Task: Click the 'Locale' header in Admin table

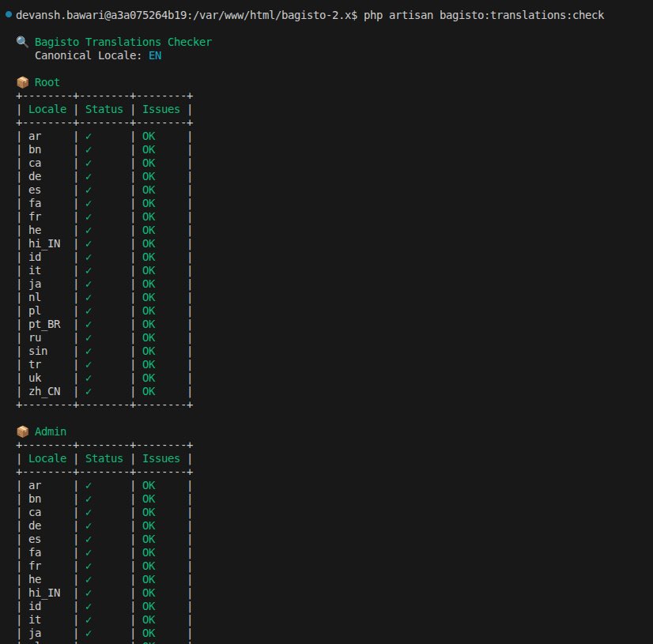Action: coord(47,458)
